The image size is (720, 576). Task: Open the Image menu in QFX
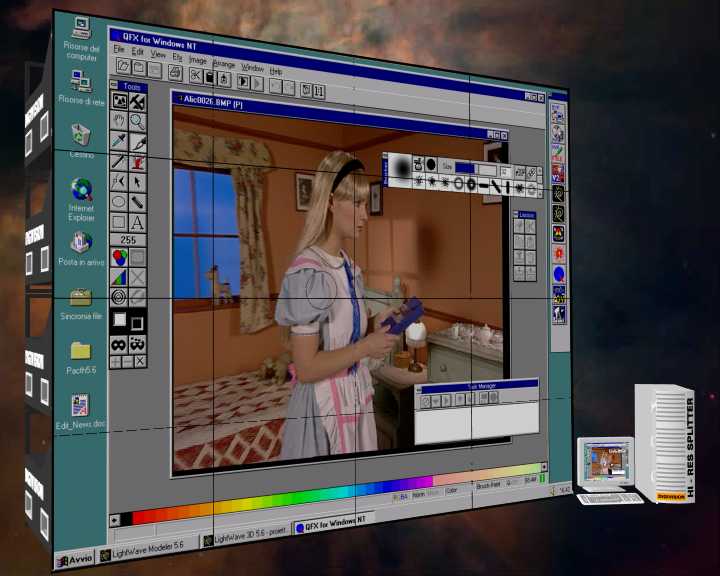click(198, 60)
